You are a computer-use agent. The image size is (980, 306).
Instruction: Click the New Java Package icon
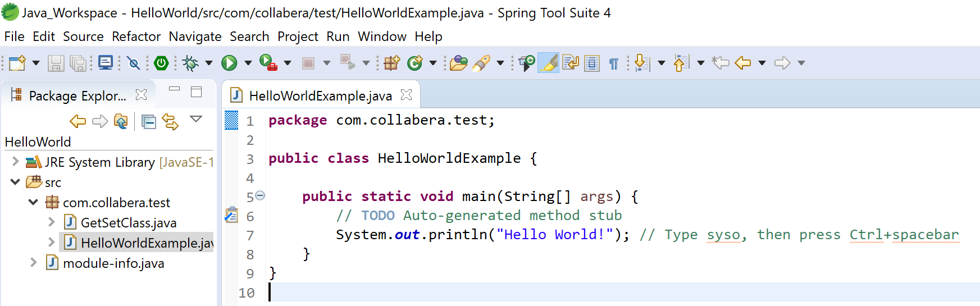392,63
